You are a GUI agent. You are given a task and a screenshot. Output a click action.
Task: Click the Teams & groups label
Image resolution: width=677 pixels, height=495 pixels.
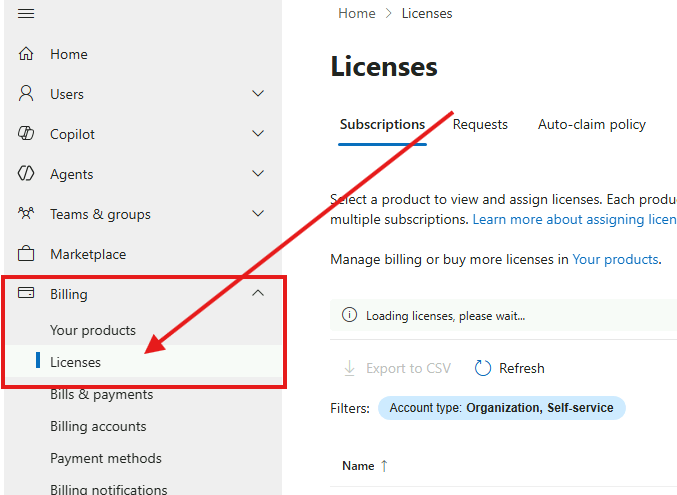coord(100,214)
